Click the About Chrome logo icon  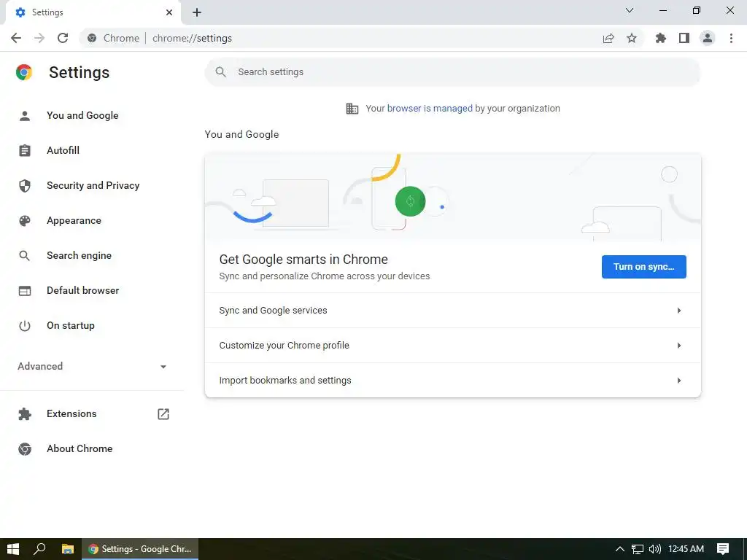click(25, 449)
